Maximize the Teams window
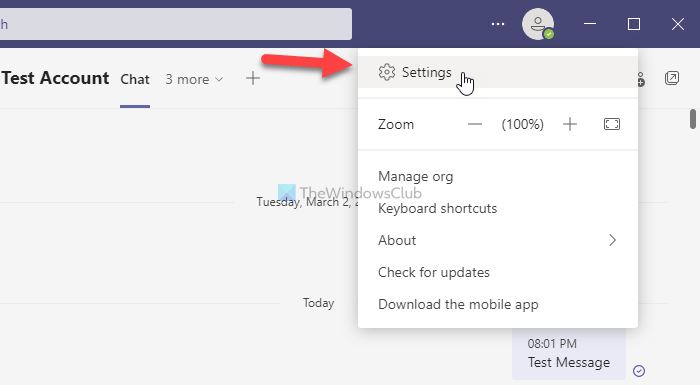This screenshot has width=700, height=385. 634,24
